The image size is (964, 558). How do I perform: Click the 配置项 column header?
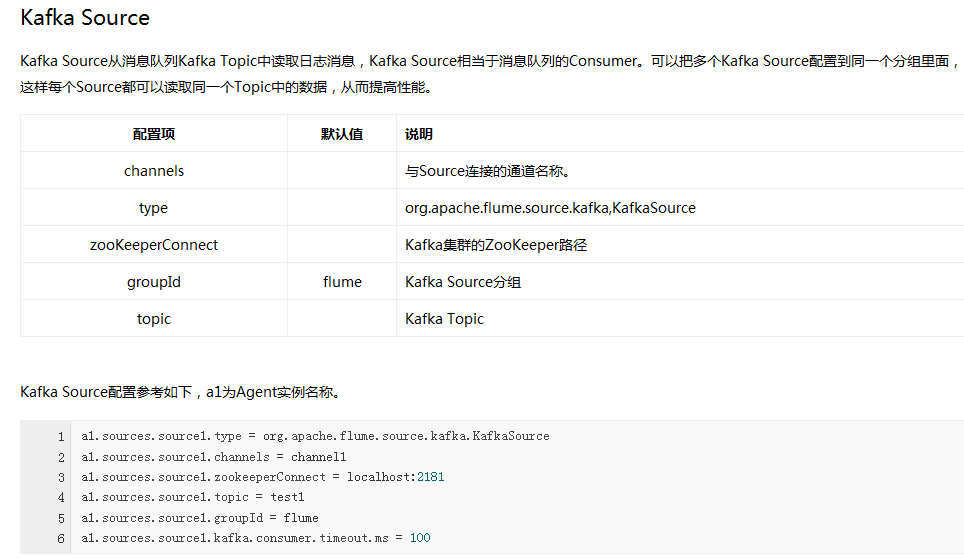pyautogui.click(x=154, y=134)
